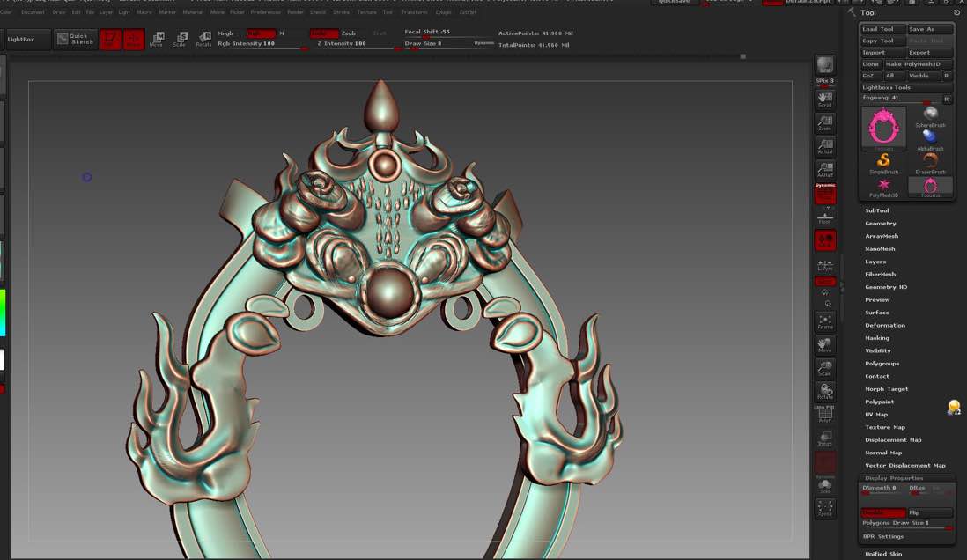967x560 pixels.
Task: Select the SimpleBrush tool icon
Action: point(883,164)
